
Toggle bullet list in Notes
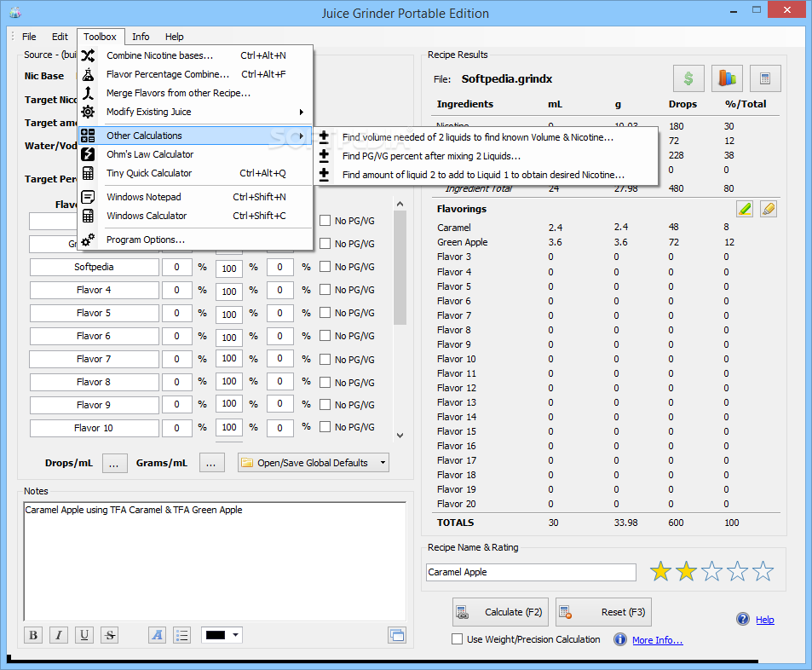click(x=181, y=635)
